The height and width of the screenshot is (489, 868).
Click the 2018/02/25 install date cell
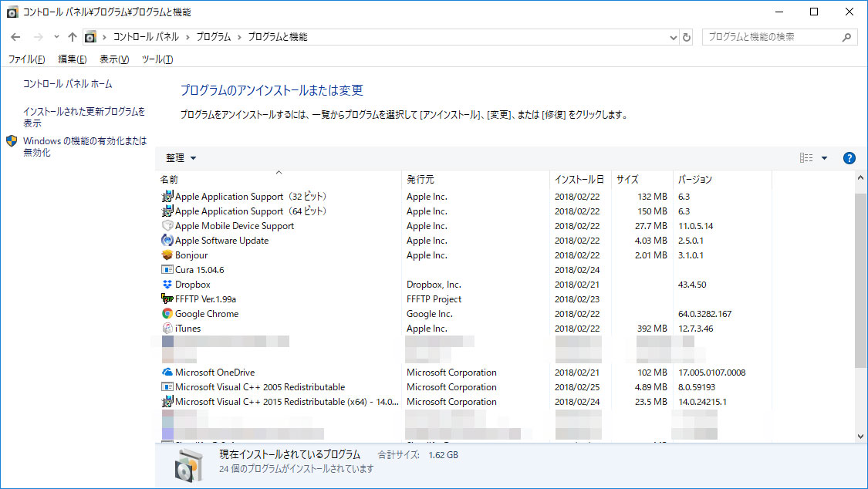click(x=577, y=387)
